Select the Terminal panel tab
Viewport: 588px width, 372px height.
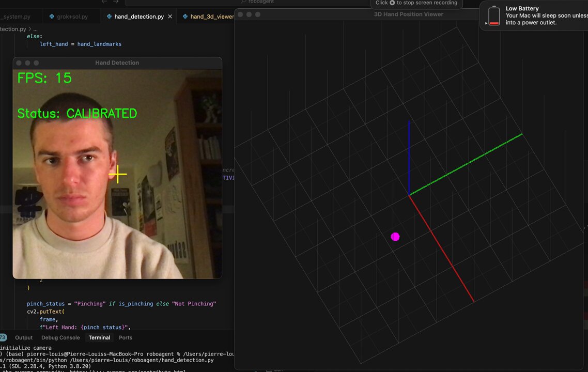click(99, 337)
